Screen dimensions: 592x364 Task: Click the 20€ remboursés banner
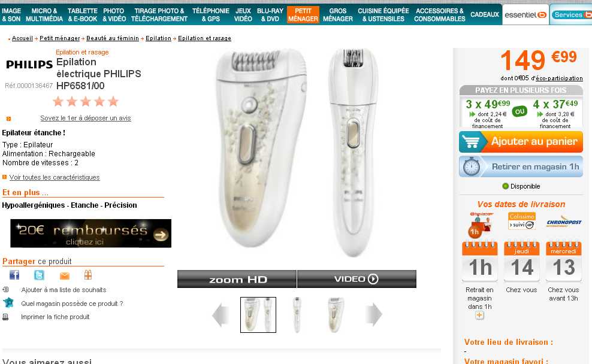90,233
